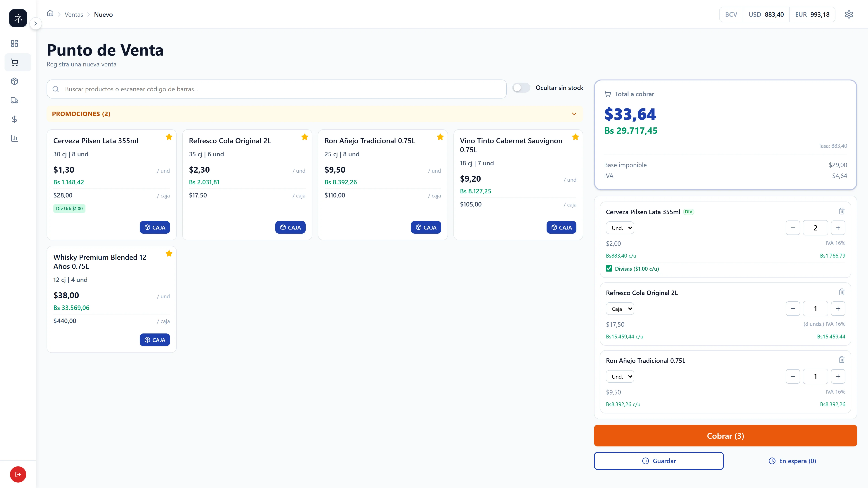Screen dimensions: 868x488
Task: Open unit dropdown for Ron Añejo cart item
Action: click(x=620, y=377)
